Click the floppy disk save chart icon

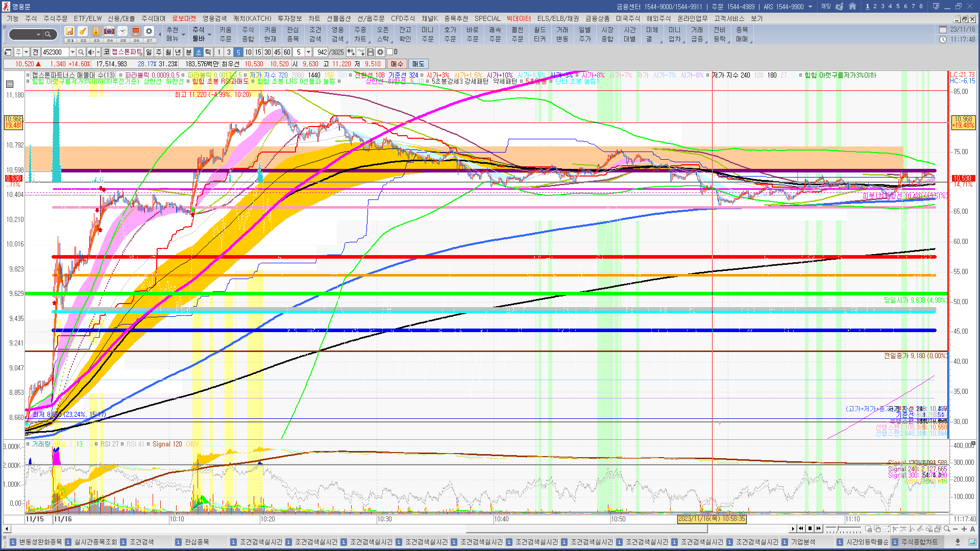click(371, 52)
